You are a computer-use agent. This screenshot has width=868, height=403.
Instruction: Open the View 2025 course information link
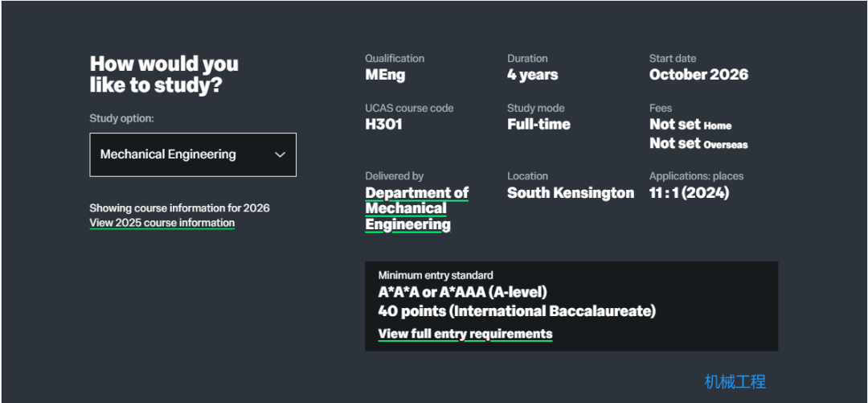162,223
